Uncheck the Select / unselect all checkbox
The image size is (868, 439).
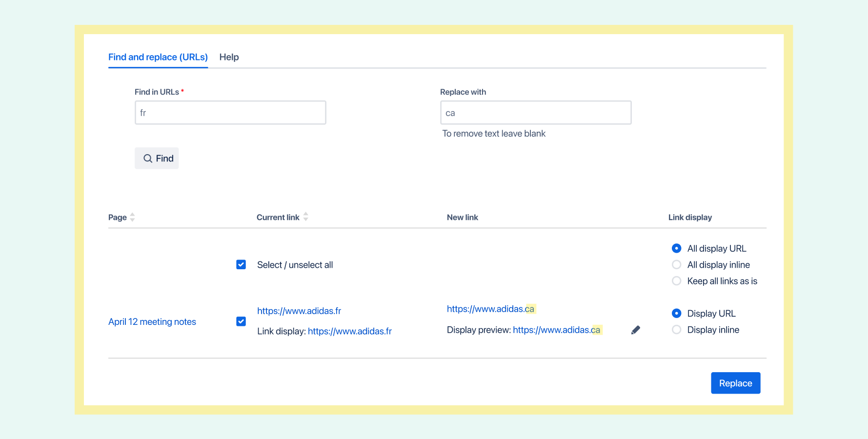click(241, 264)
